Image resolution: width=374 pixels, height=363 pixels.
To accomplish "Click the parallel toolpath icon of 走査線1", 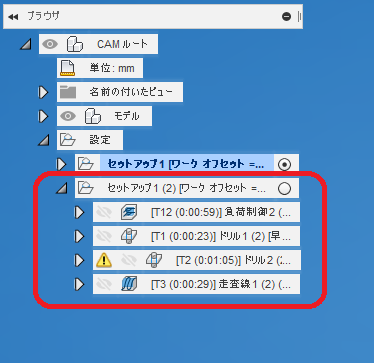I will point(129,284).
